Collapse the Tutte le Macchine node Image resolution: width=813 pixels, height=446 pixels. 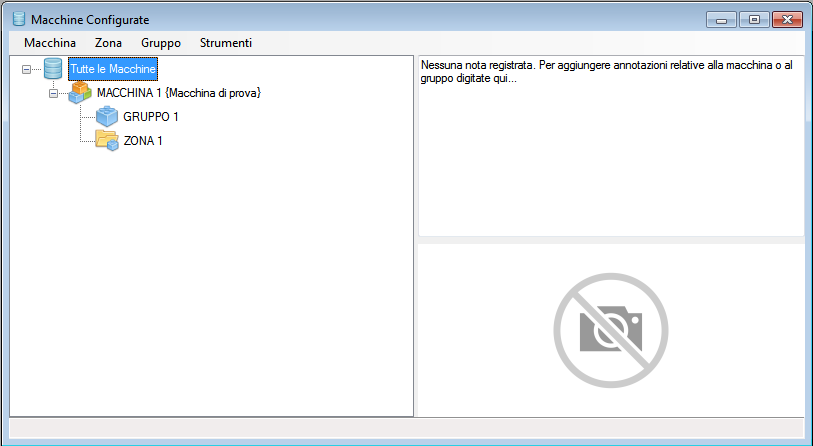coord(26,69)
